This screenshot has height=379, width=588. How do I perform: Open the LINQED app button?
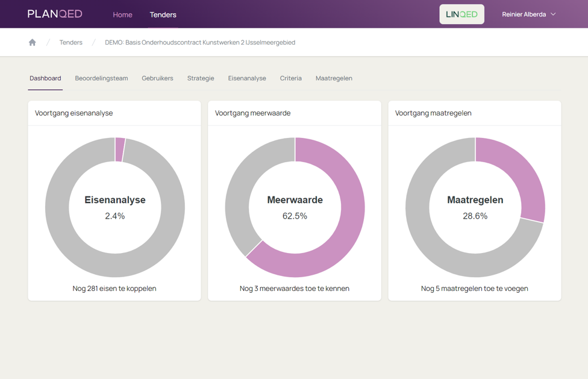tap(461, 14)
